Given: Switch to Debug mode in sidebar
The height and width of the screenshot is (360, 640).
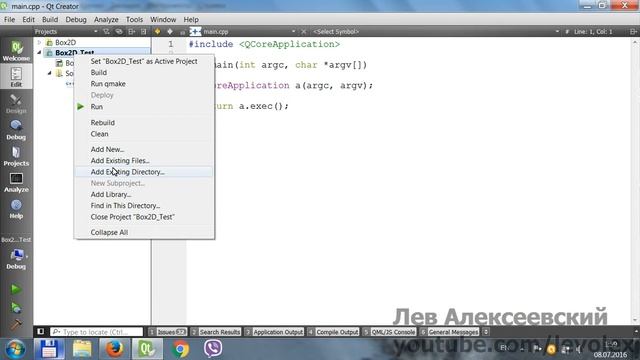Looking at the screenshot, I should click(x=16, y=130).
